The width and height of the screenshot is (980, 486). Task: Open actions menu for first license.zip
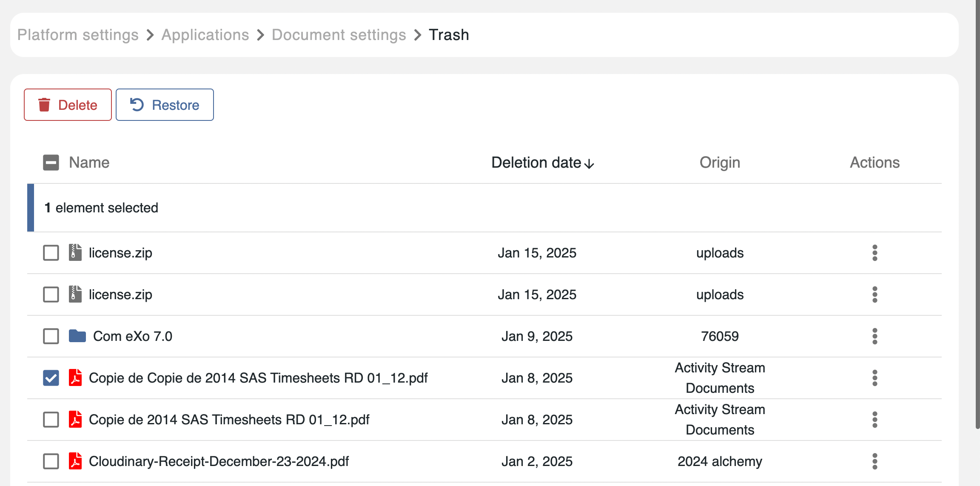875,253
